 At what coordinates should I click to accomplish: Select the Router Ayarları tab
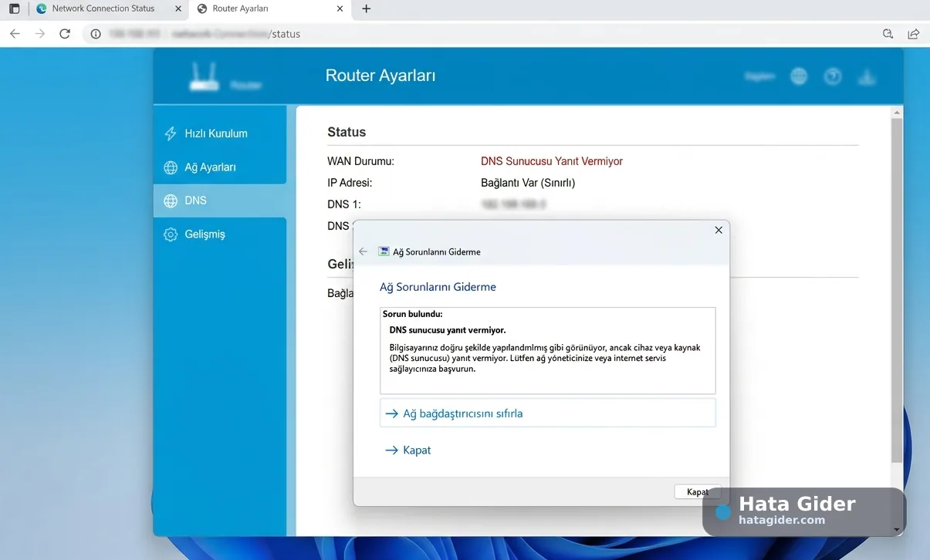click(270, 8)
